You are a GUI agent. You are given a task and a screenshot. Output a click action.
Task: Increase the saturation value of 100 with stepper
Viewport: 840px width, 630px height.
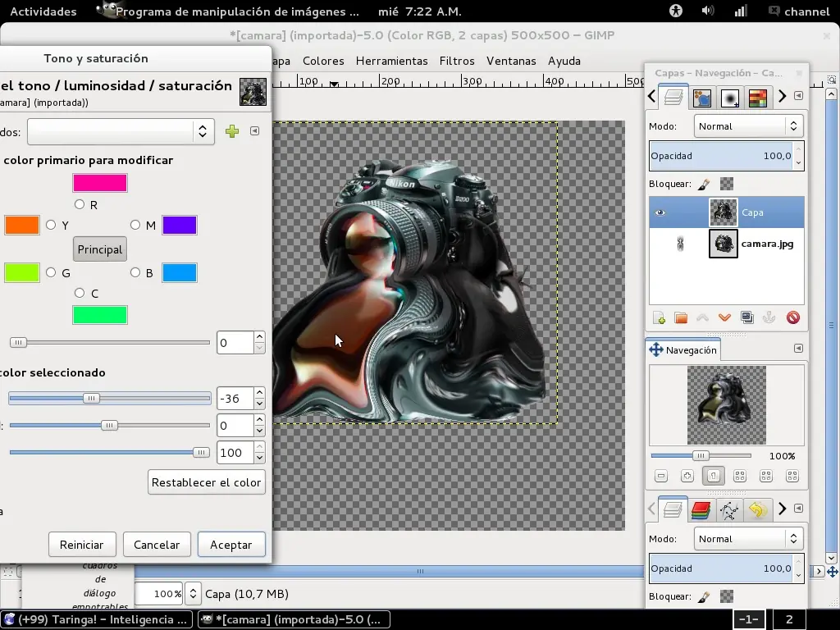pos(259,447)
